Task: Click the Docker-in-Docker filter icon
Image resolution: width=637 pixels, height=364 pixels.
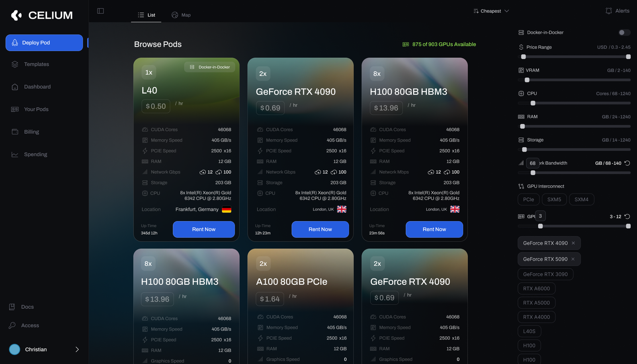Action: click(x=521, y=32)
